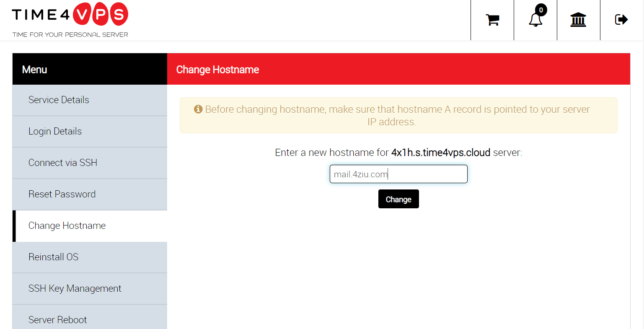Navigate to Reinstall OS
644x329 pixels.
(53, 257)
